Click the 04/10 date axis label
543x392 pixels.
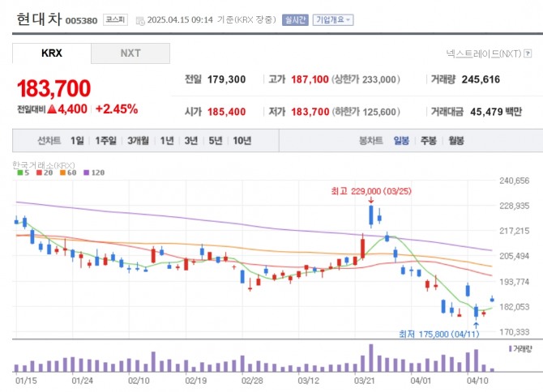click(477, 381)
